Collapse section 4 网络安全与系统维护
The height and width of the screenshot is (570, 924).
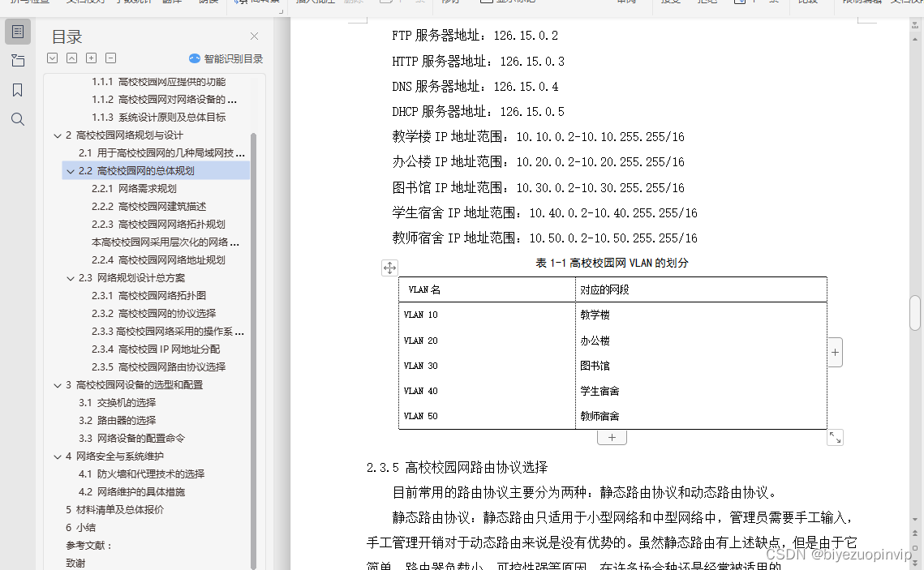click(x=57, y=457)
